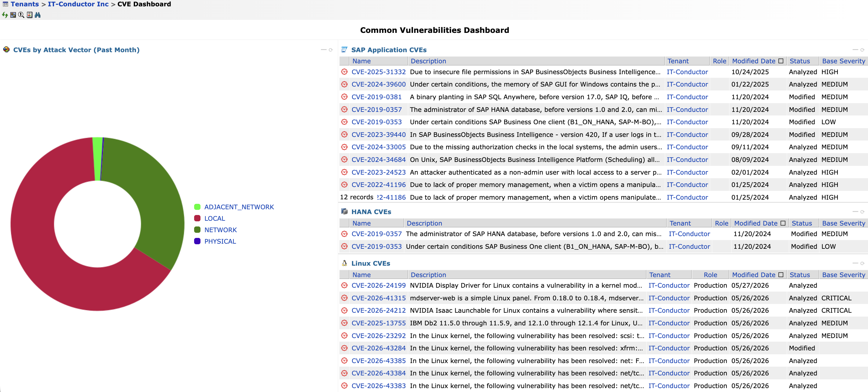Refresh the SAP Application CVEs panel

point(863,50)
